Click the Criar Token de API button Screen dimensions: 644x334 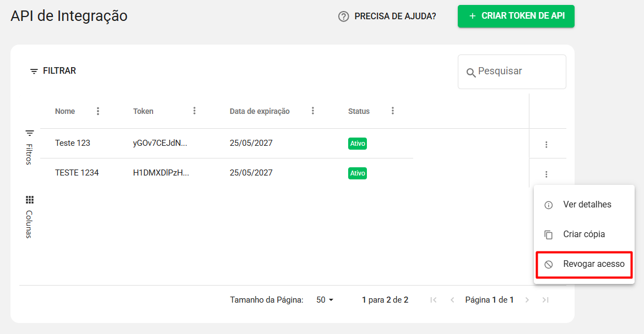516,16
